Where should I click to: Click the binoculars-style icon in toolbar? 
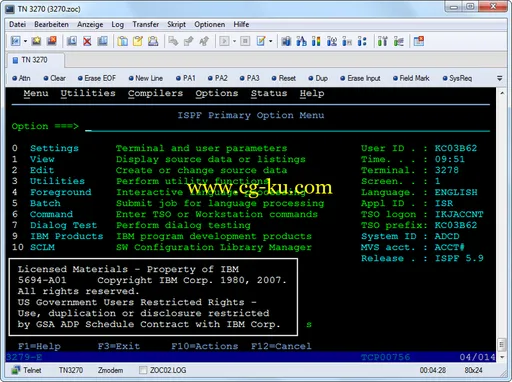pos(286,41)
